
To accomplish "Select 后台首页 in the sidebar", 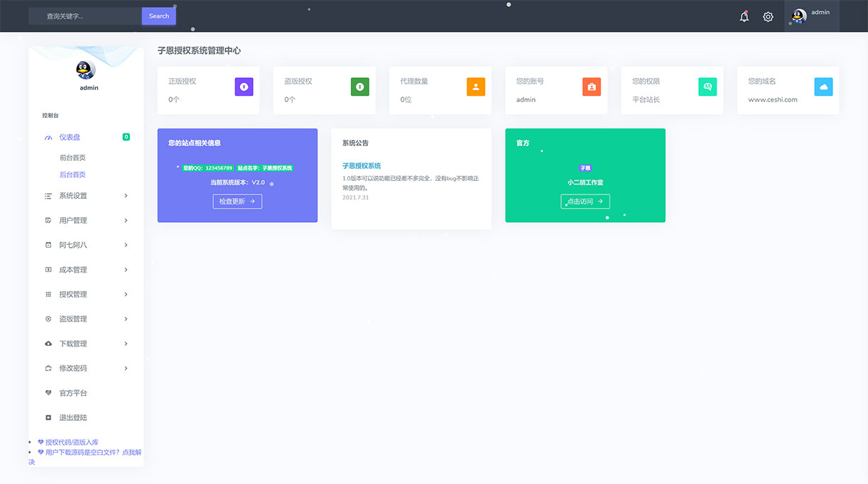I will [x=72, y=175].
